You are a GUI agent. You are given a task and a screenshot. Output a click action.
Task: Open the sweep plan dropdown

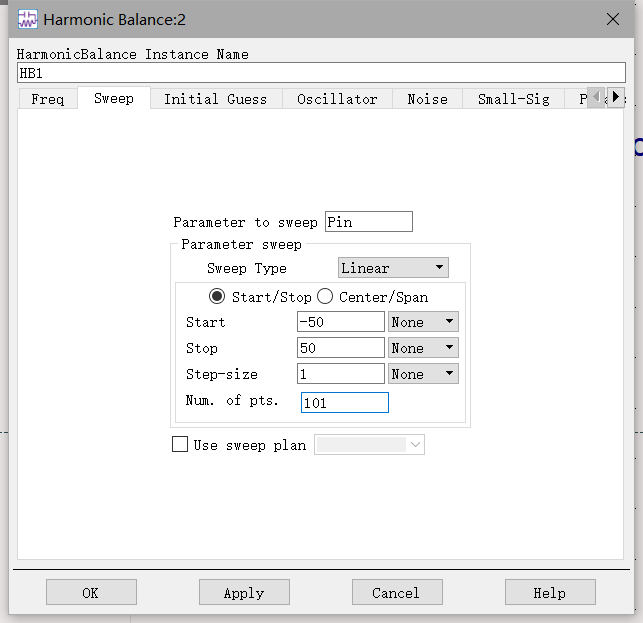(x=369, y=445)
